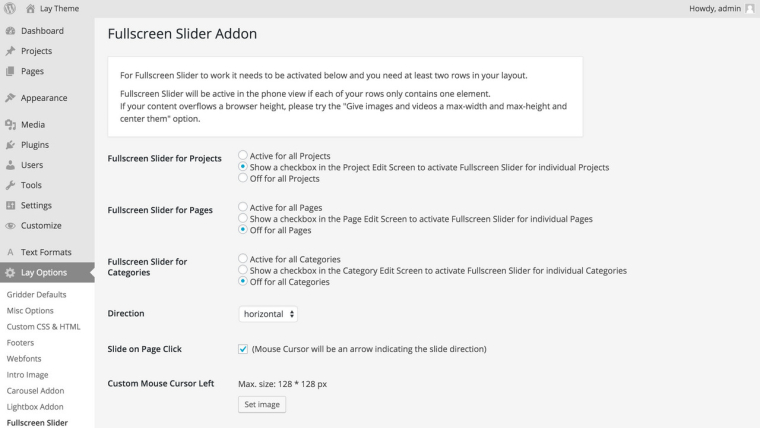Open the Webfonts submenu item

[x=27, y=359]
